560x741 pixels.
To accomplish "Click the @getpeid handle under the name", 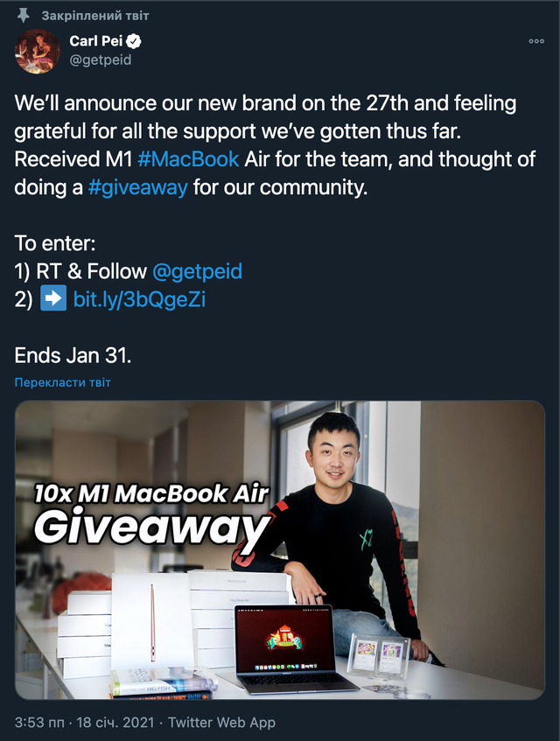I will click(x=100, y=60).
